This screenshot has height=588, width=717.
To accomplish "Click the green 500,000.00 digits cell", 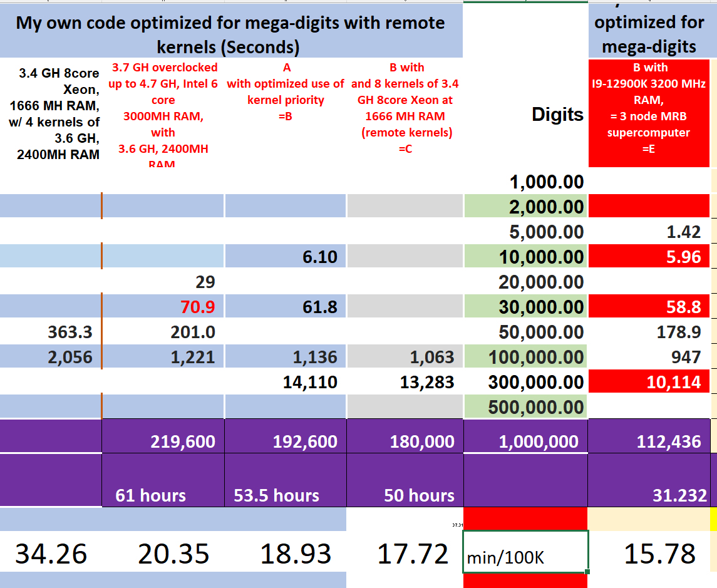I will (x=525, y=407).
